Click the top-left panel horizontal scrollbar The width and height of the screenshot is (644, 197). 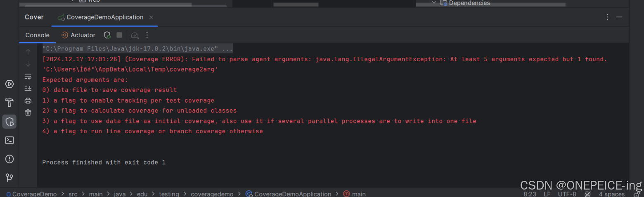[x=105, y=5]
